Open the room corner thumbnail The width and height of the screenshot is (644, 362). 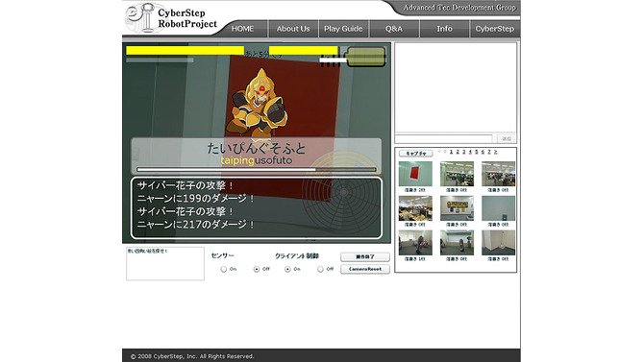pos(498,243)
